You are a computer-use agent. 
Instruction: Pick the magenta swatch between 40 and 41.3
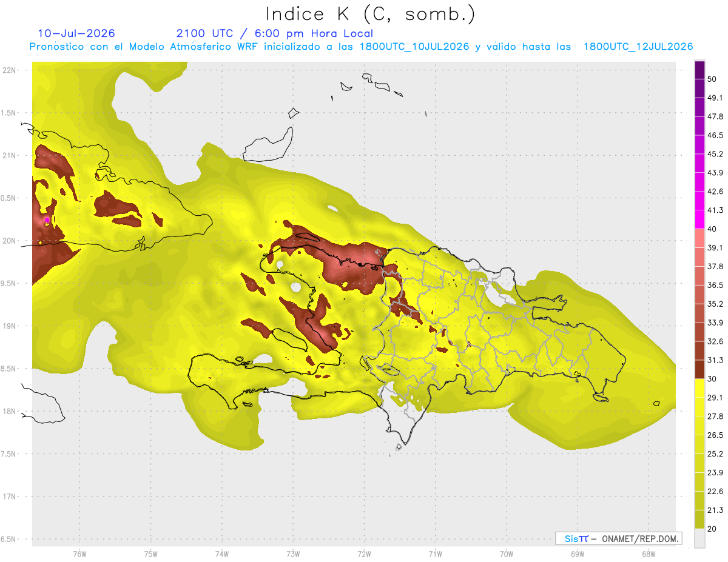click(x=699, y=219)
